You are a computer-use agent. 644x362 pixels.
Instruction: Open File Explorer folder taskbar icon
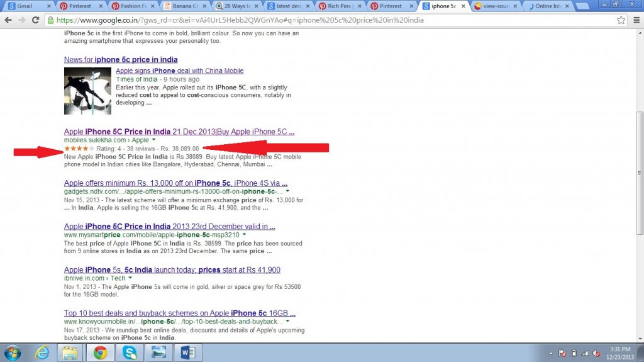click(x=70, y=353)
